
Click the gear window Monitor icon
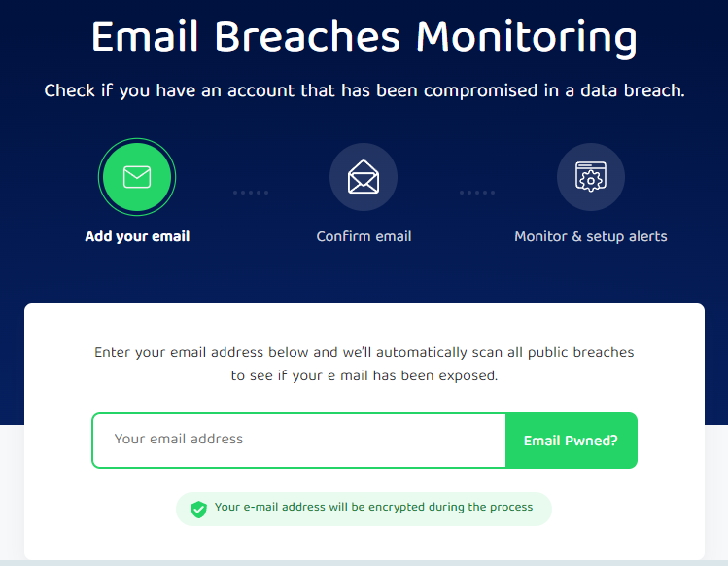point(590,177)
